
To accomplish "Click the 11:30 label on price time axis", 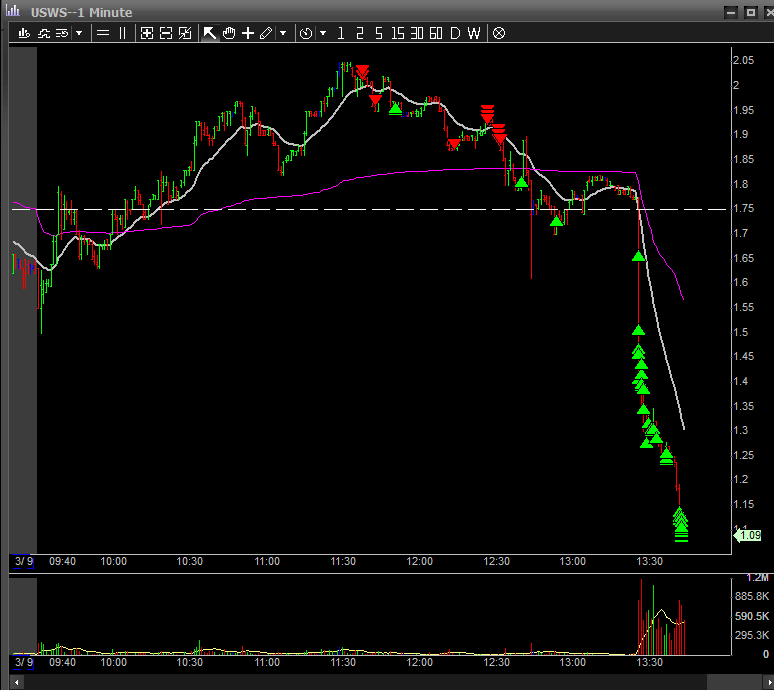I will pos(343,561).
